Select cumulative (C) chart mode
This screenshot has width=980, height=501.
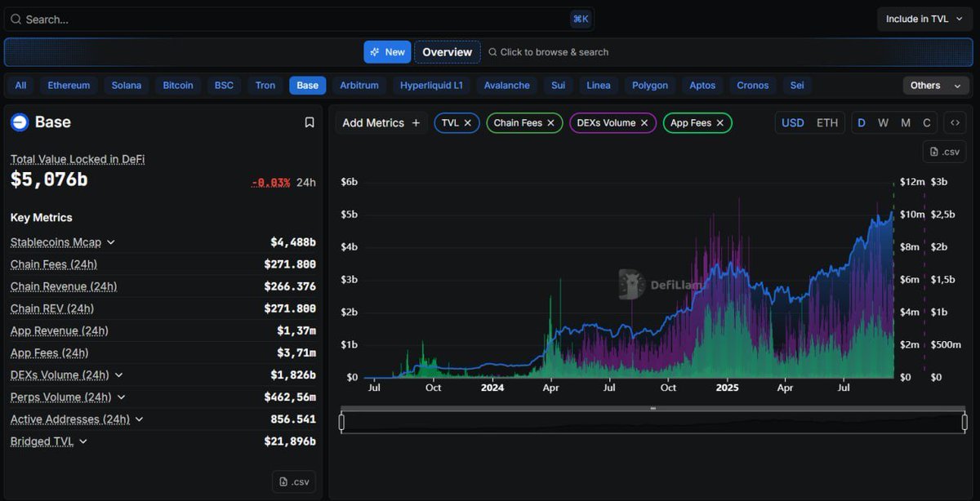click(926, 122)
